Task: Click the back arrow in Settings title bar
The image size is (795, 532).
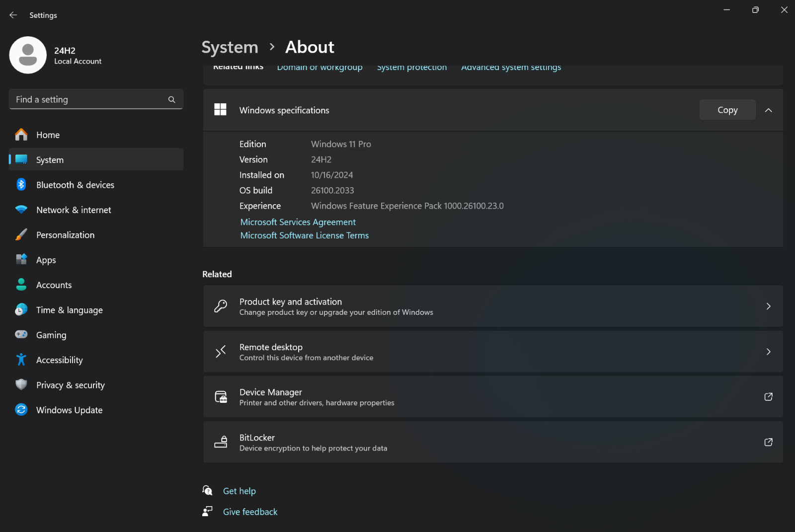Action: (x=13, y=15)
